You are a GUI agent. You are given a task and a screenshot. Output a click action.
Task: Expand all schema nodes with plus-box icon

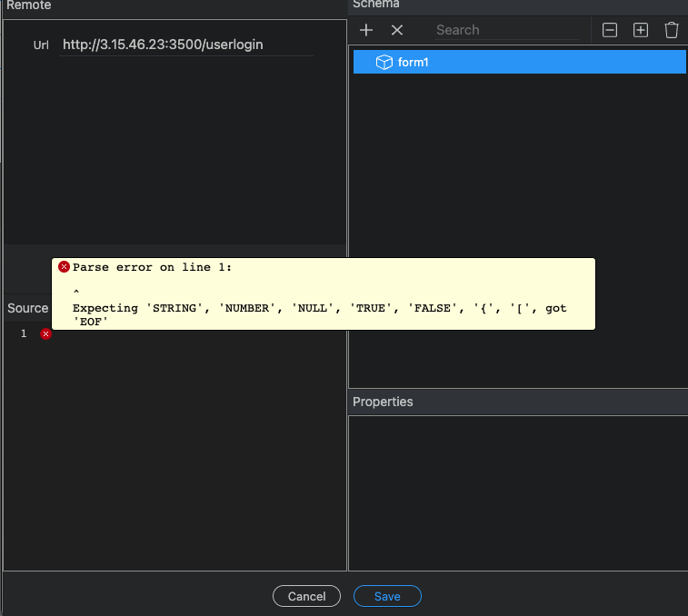pos(641,30)
